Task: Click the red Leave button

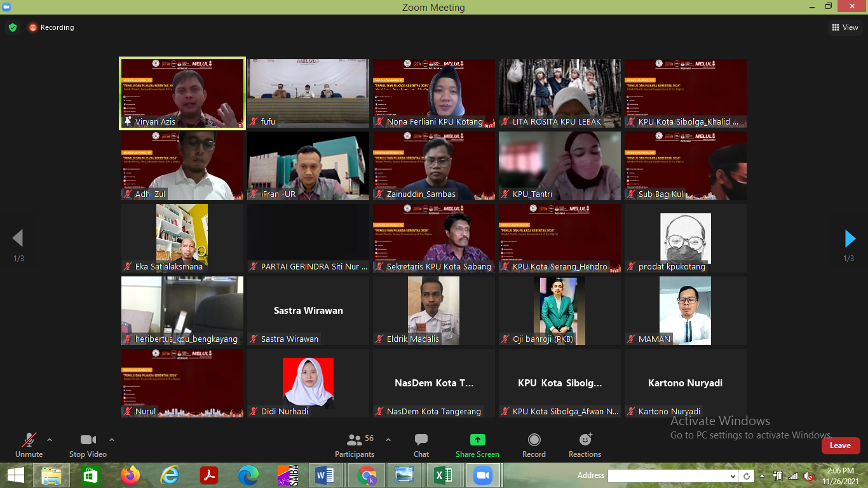Action: pos(840,445)
